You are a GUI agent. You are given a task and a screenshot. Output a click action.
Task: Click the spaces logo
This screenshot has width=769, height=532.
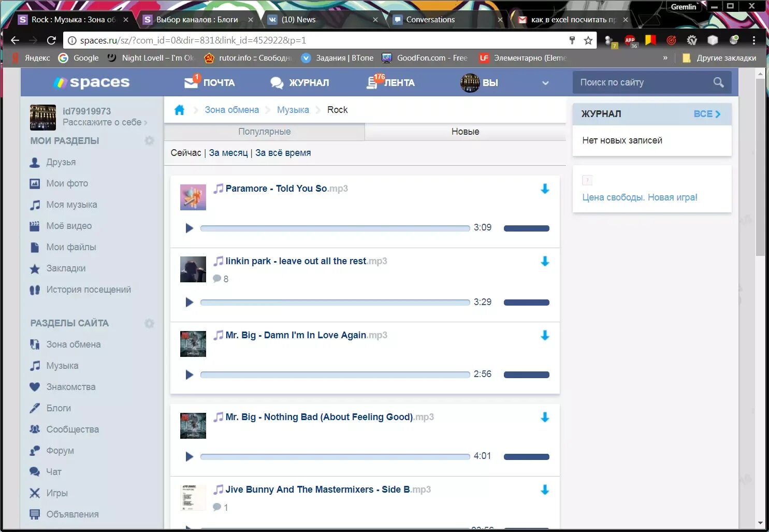point(92,82)
